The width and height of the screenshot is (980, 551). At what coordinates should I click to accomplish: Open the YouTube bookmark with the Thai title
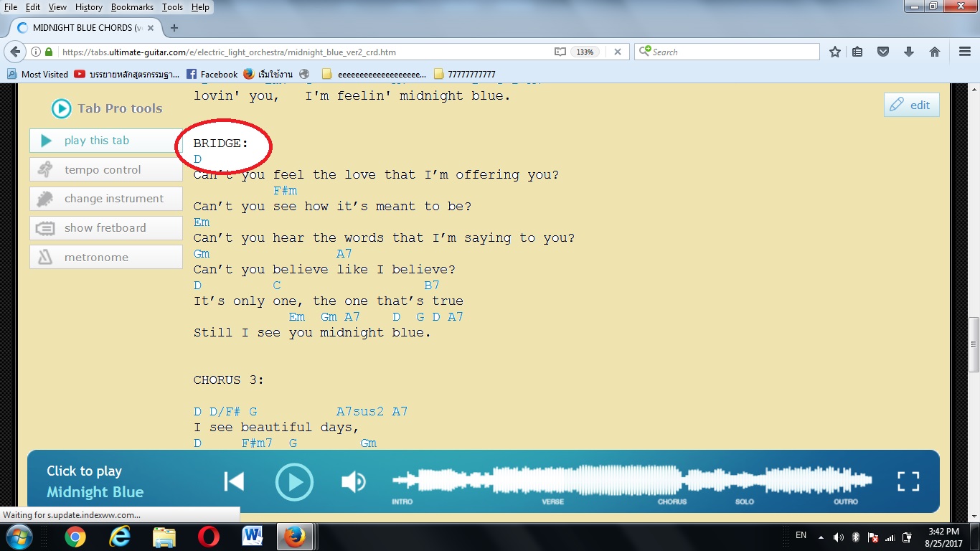(126, 74)
